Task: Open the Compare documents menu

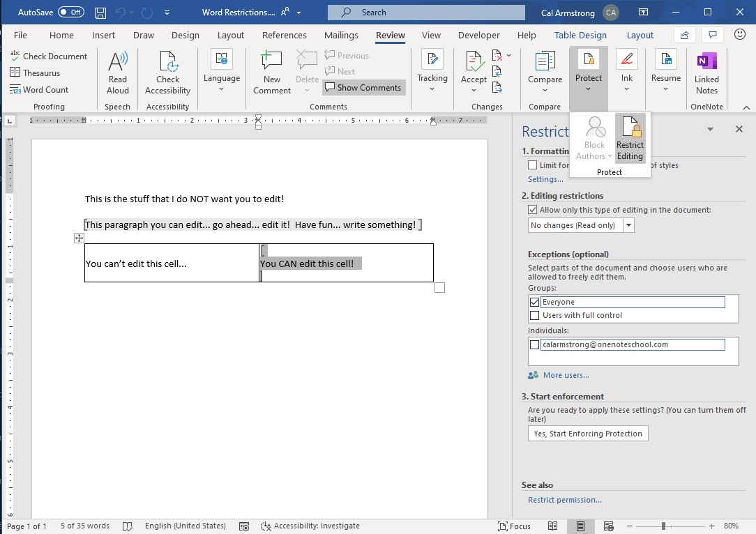Action: click(545, 73)
